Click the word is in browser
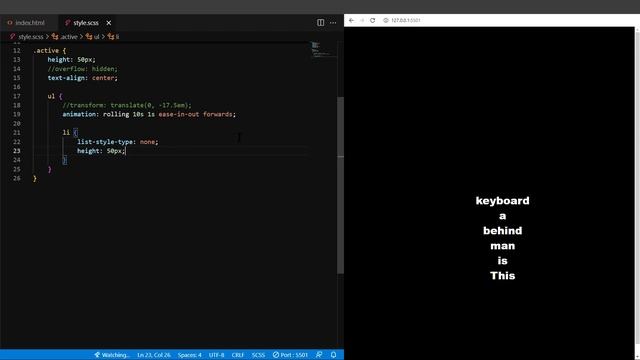The width and height of the screenshot is (640, 360). pyautogui.click(x=502, y=260)
